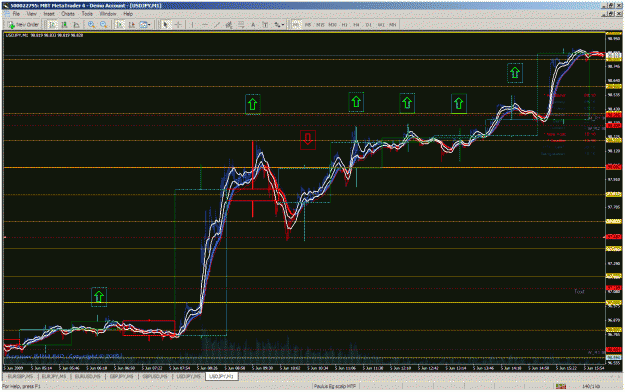The height and width of the screenshot is (392, 625).
Task: Switch to the EURJPY,M5 chart tab
Action: click(54, 376)
